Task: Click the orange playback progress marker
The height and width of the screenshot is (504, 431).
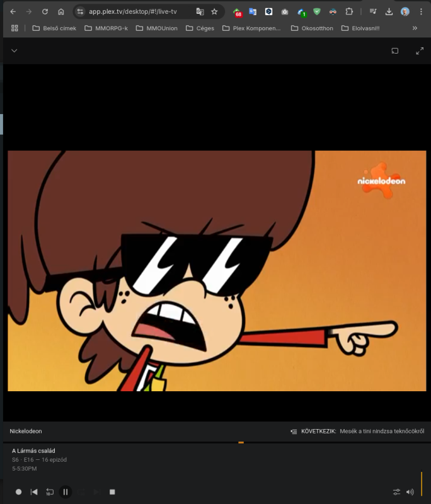Action: pyautogui.click(x=241, y=443)
